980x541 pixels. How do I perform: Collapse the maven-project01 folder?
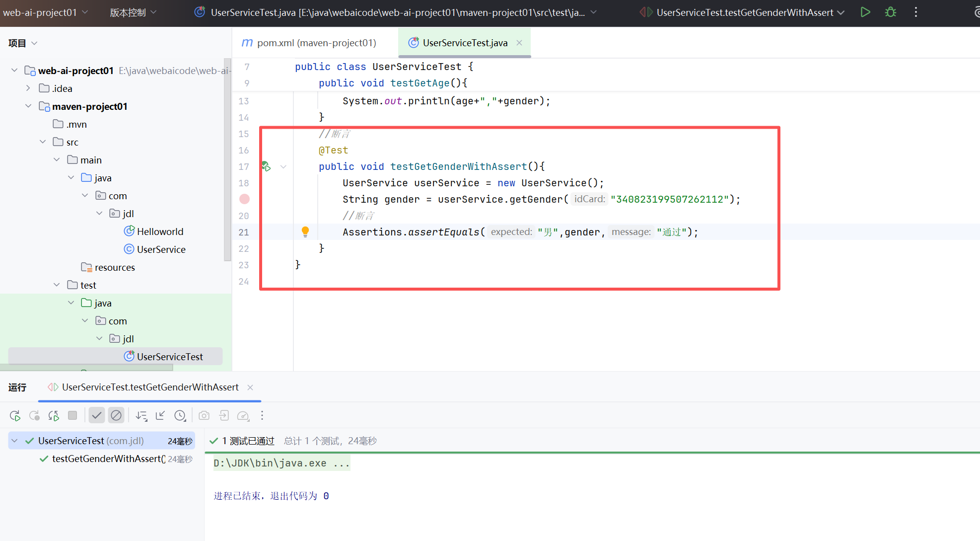point(28,106)
